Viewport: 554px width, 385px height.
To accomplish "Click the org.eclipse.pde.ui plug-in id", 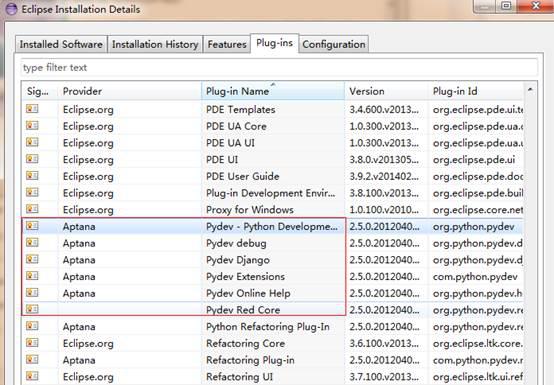I will click(474, 160).
